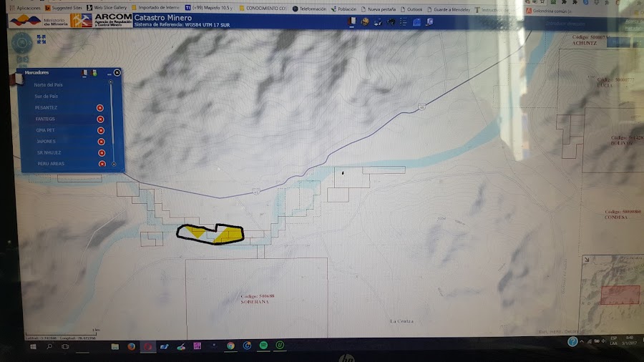Open Spotify from the Windows taskbar
This screenshot has height=362, width=644.
263,346
